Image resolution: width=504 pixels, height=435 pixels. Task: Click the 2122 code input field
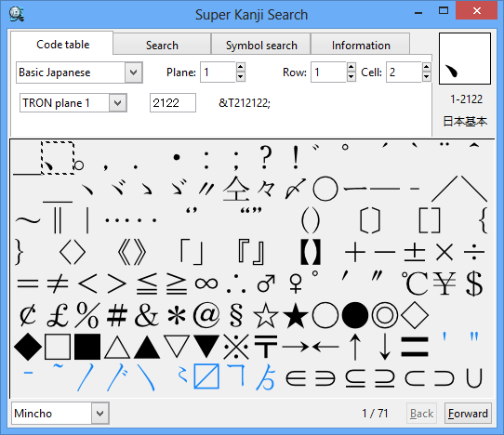click(173, 103)
